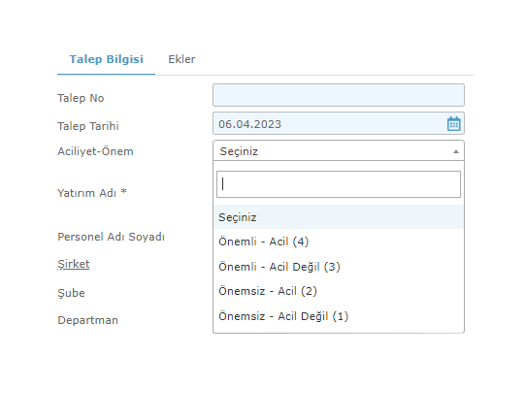Click the dropdown search box

pos(339,184)
